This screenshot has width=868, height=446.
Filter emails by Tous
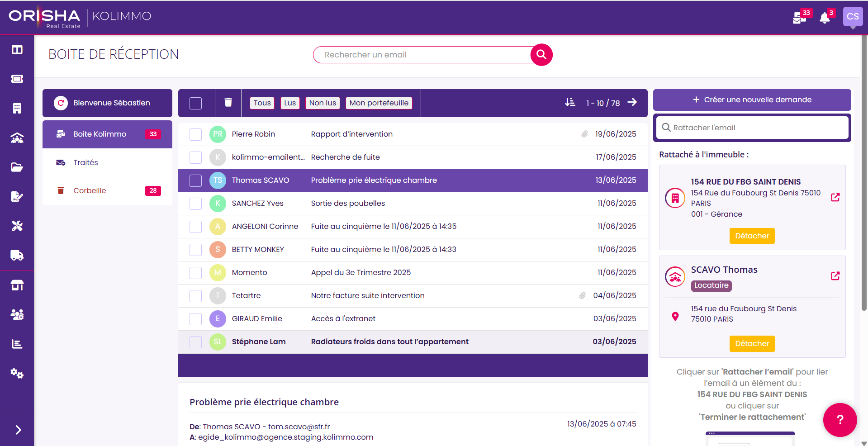tap(262, 103)
